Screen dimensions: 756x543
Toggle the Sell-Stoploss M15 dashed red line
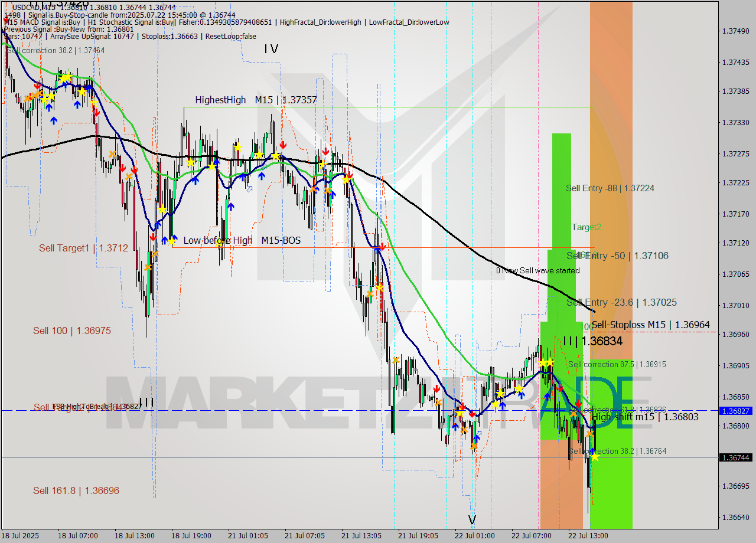click(679, 331)
